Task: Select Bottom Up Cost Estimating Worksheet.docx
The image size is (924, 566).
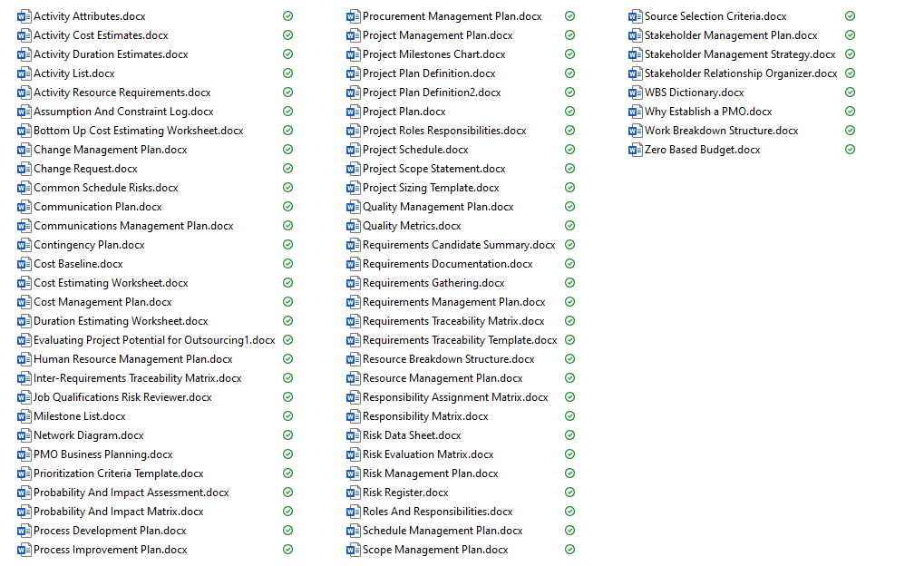Action: 139,131
